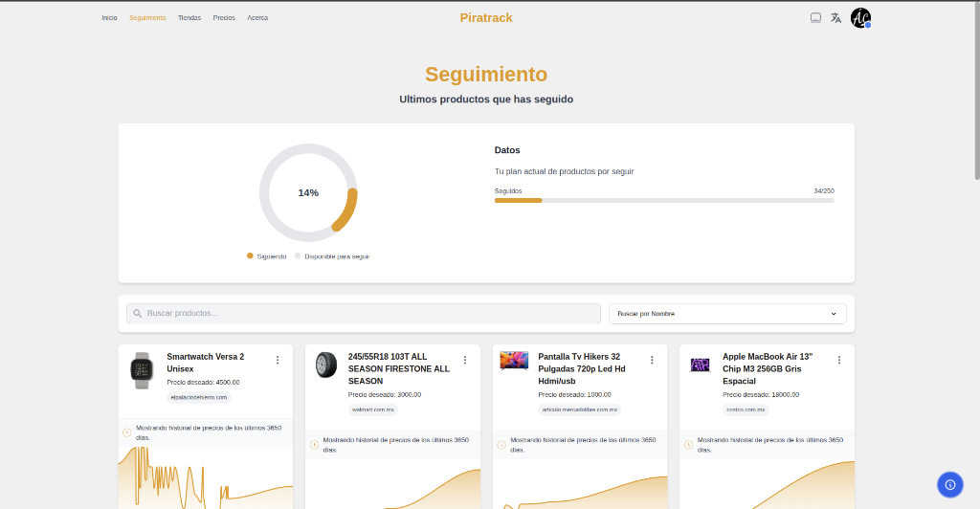Open options menu for Firestone tire card
The image size is (980, 509).
pyautogui.click(x=465, y=360)
